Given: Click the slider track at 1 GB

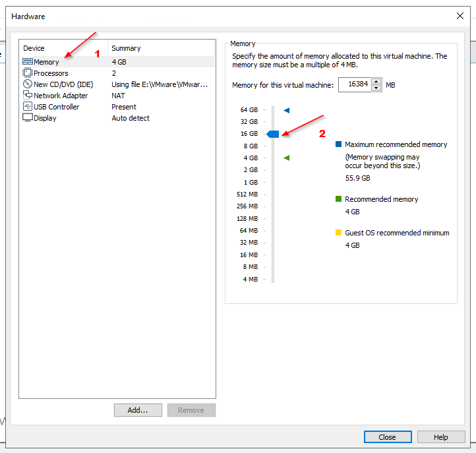Looking at the screenshot, I should (273, 182).
